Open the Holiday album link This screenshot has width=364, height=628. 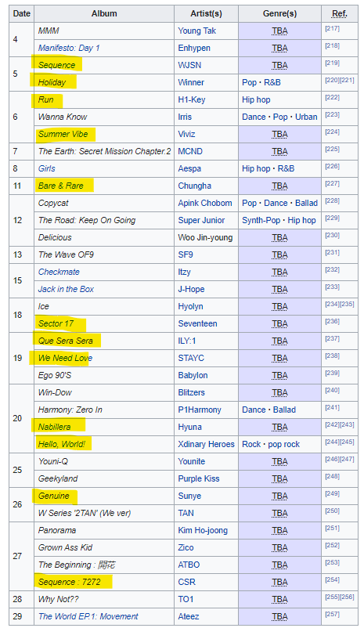pyautogui.click(x=52, y=82)
